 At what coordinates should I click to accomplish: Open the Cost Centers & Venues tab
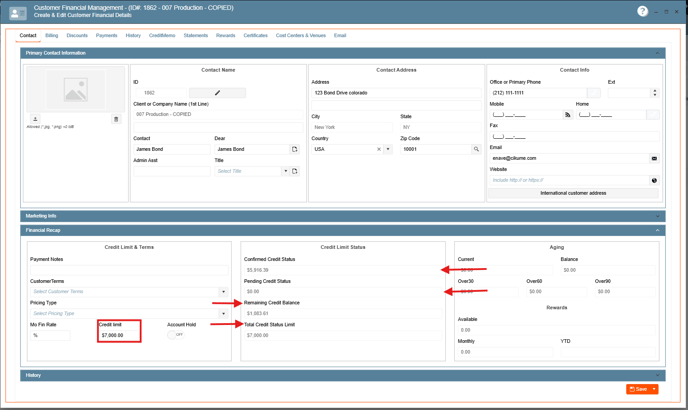tap(300, 35)
